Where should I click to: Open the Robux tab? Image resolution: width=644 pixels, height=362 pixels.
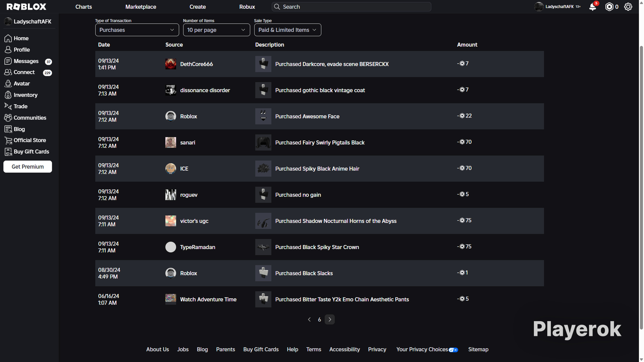[x=247, y=7]
